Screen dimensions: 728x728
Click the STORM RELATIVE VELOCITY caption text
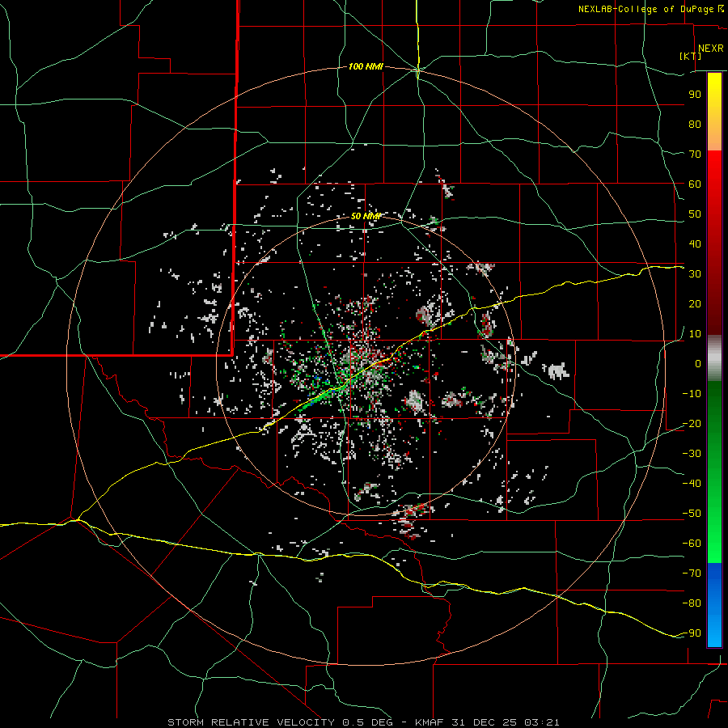click(x=251, y=722)
